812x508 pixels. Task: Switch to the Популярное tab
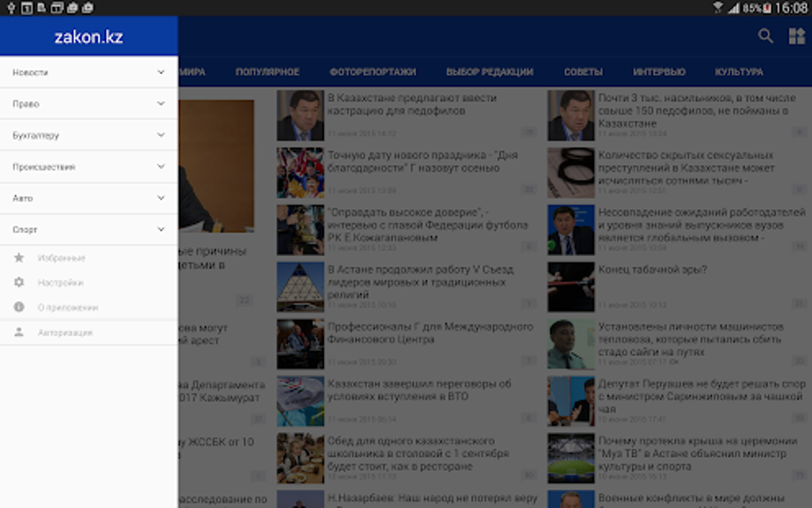click(x=267, y=72)
